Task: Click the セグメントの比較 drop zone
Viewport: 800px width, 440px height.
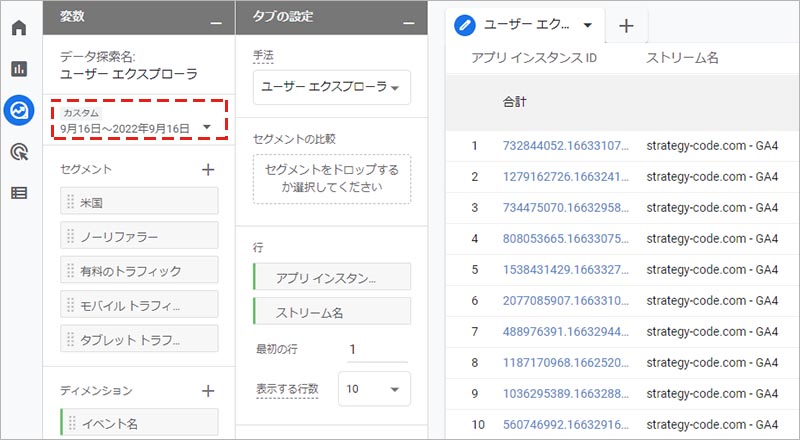Action: click(331, 178)
